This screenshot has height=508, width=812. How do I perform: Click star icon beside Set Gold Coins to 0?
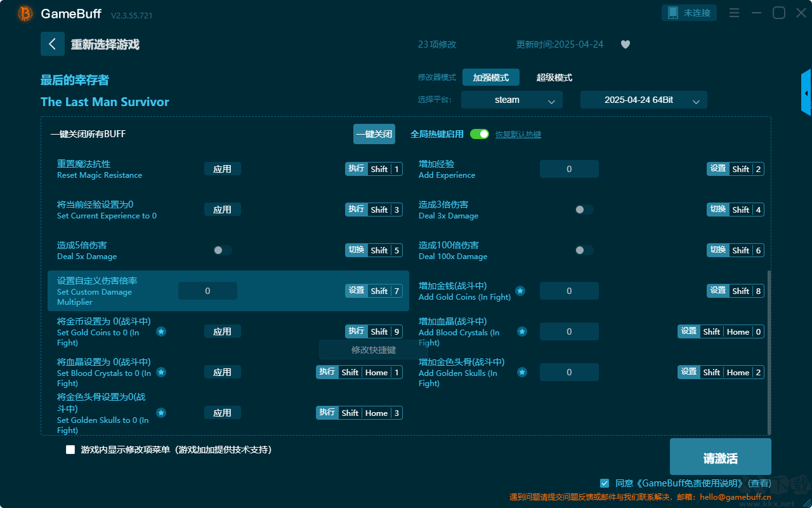coord(161,331)
